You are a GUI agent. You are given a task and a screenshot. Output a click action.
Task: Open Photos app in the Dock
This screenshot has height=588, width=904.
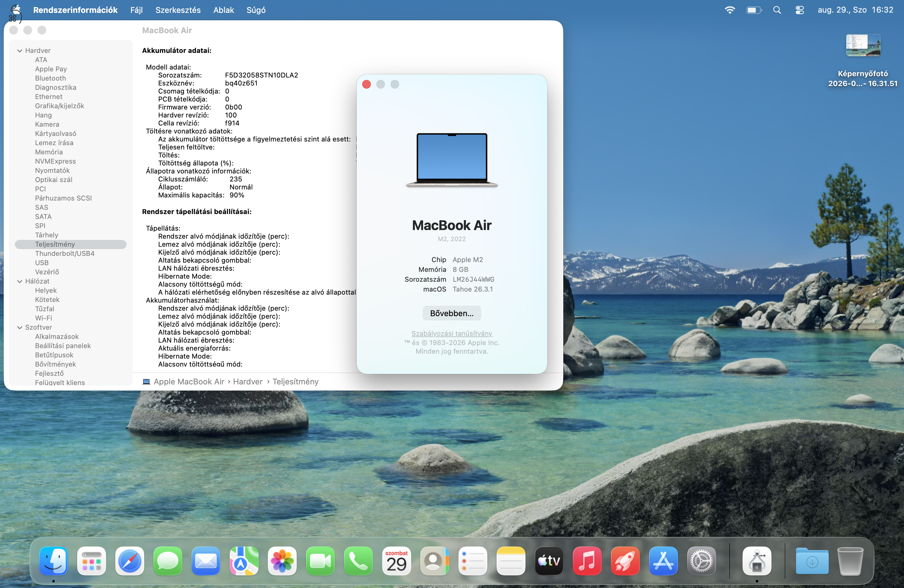[x=282, y=561]
